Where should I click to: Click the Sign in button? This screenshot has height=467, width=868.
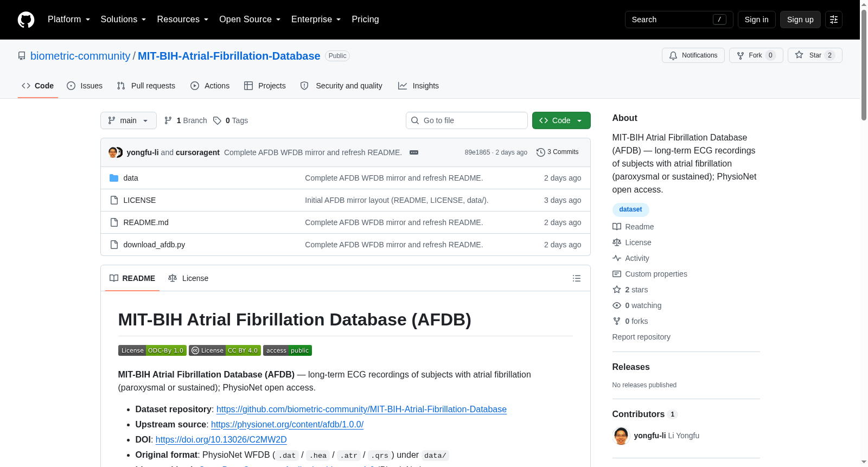coord(756,20)
